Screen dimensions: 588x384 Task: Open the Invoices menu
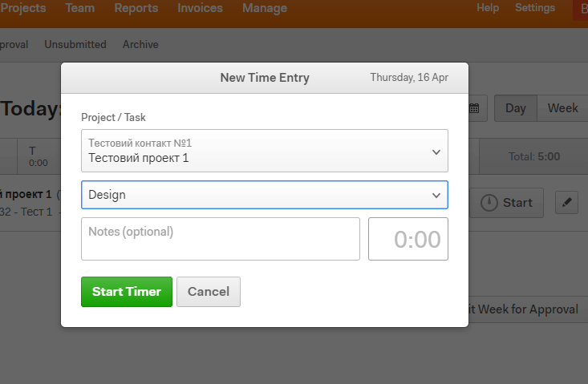[200, 8]
